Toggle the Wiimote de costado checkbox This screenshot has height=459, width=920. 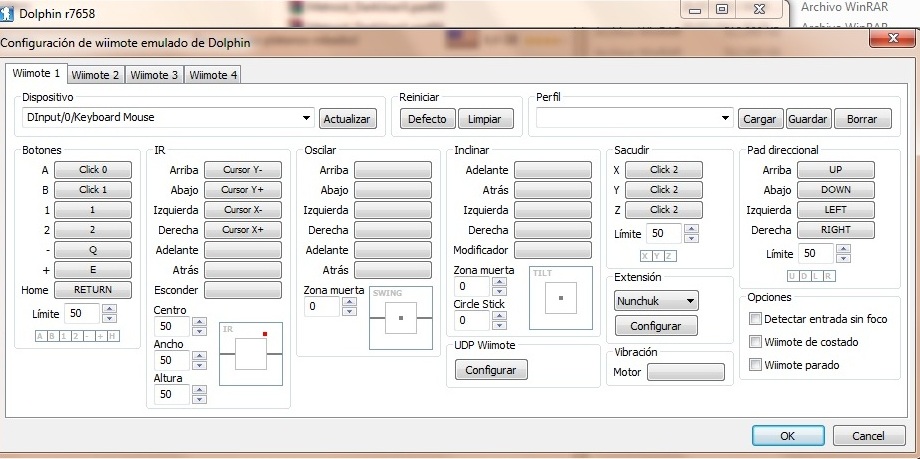pyautogui.click(x=756, y=342)
